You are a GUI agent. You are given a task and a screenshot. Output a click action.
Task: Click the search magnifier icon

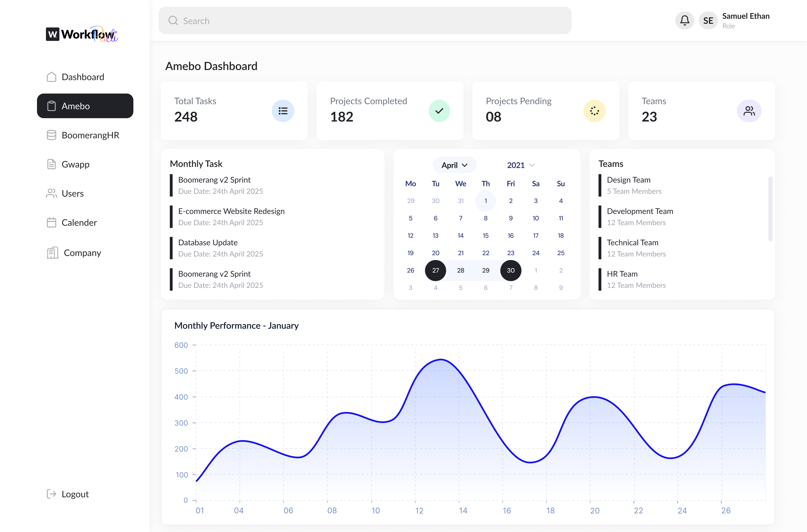[173, 20]
